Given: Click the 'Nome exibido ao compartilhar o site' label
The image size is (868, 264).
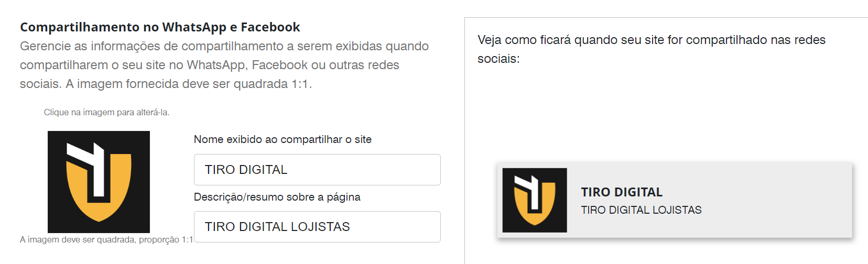Looking at the screenshot, I should pyautogui.click(x=283, y=139).
